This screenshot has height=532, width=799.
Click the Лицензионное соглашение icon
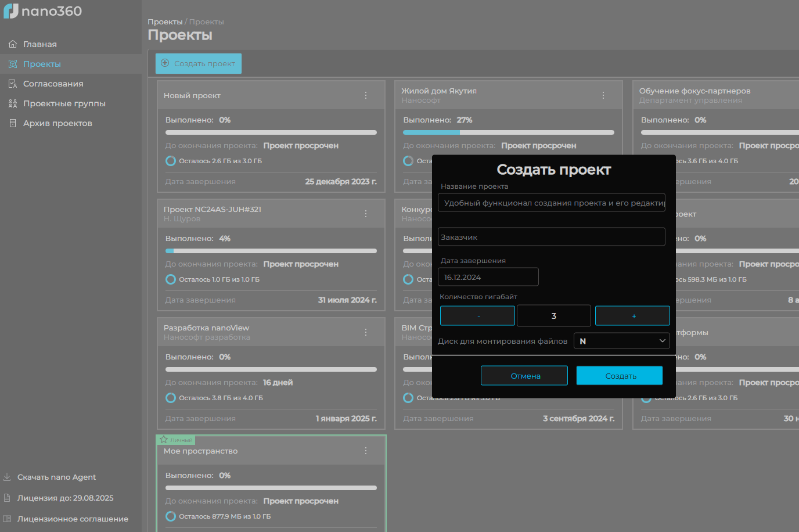8,519
